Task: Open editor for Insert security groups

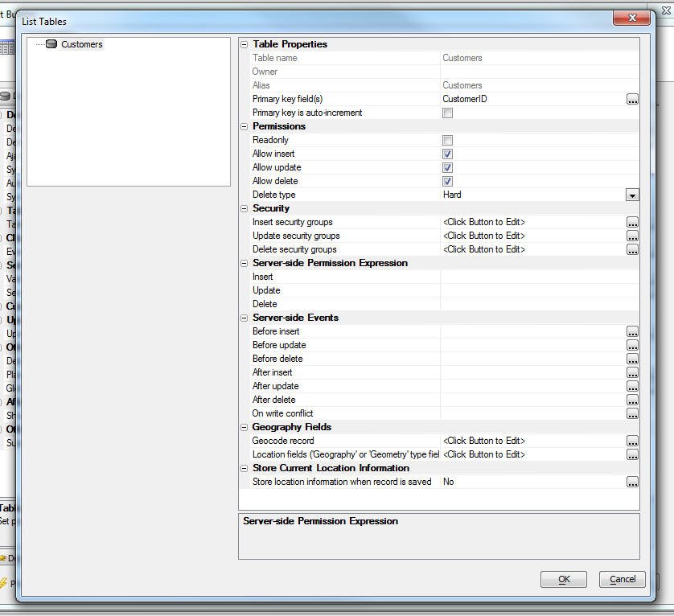Action: (x=632, y=223)
